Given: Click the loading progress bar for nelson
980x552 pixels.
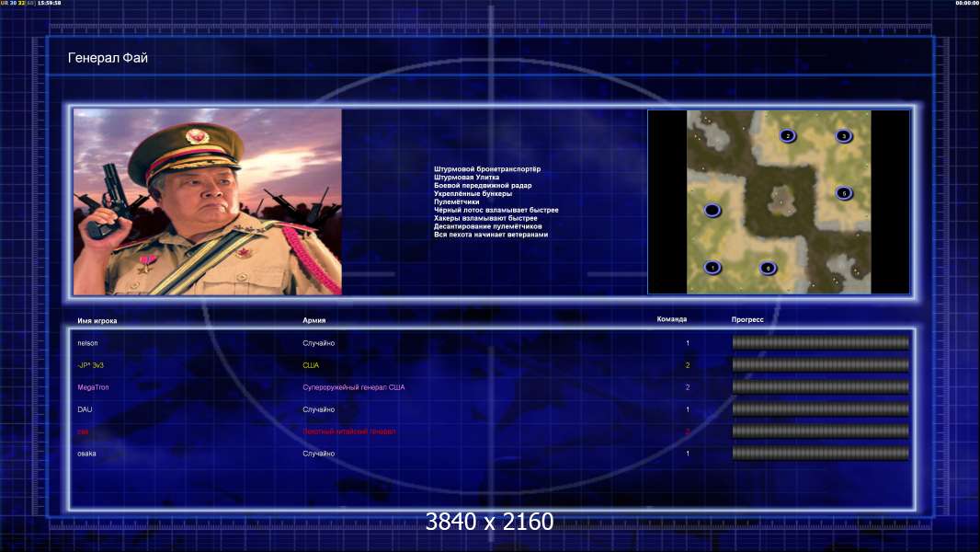Looking at the screenshot, I should pyautogui.click(x=821, y=342).
